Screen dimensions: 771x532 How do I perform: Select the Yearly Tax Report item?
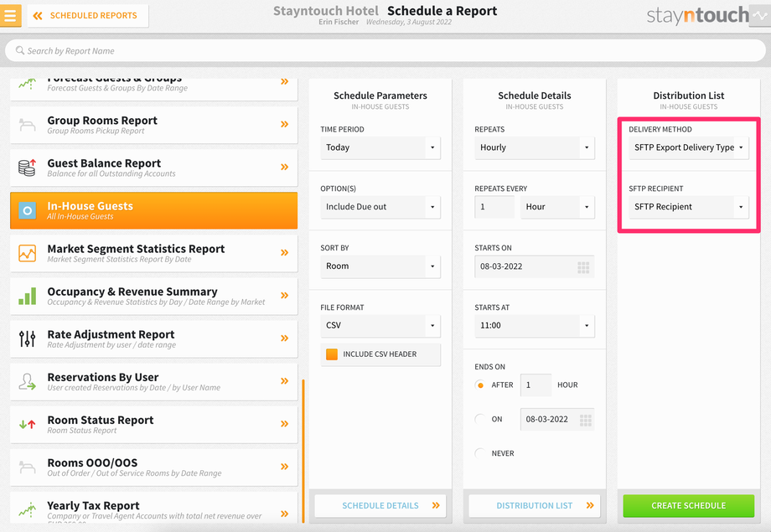pyautogui.click(x=154, y=508)
